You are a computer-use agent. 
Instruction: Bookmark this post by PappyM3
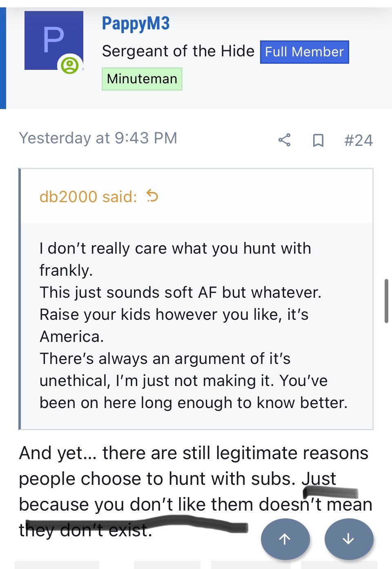(x=318, y=140)
